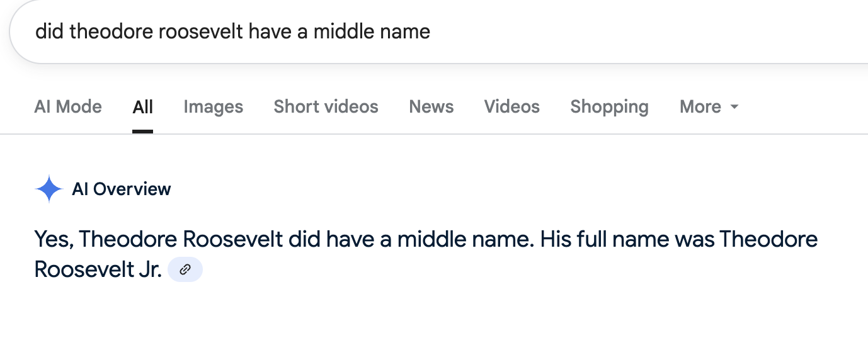Image resolution: width=868 pixels, height=355 pixels.
Task: Open the source link chip icon
Action: coord(185,269)
